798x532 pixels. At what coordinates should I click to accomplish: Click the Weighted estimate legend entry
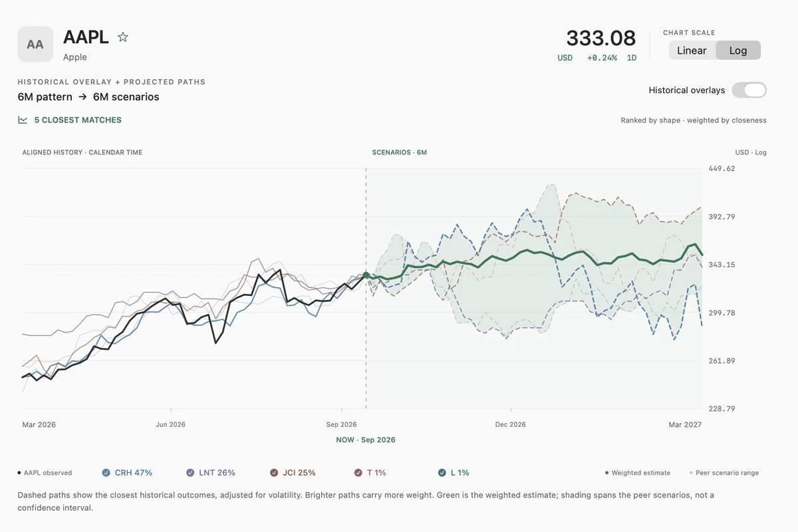click(x=638, y=473)
